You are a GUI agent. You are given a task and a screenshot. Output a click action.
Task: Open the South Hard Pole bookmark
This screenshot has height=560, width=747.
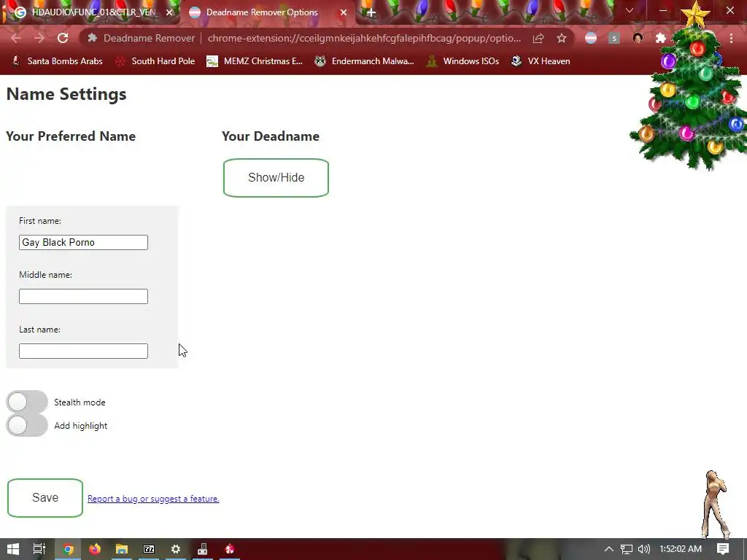click(155, 61)
